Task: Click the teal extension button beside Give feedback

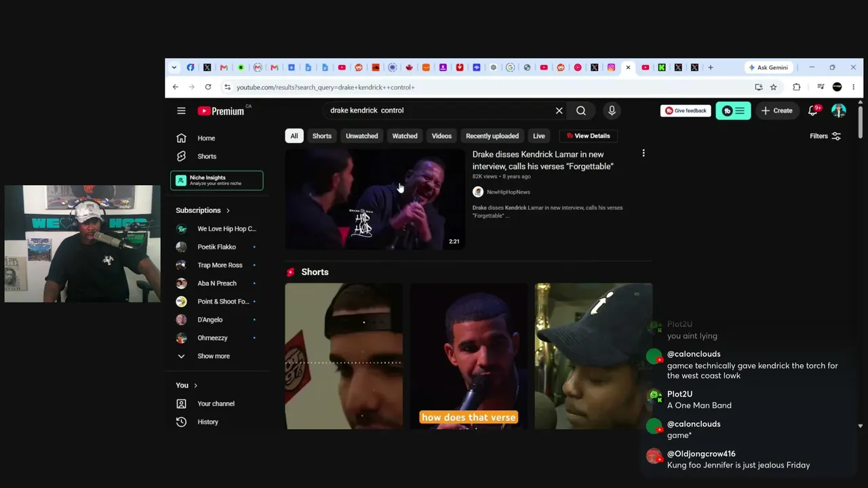Action: (x=733, y=110)
